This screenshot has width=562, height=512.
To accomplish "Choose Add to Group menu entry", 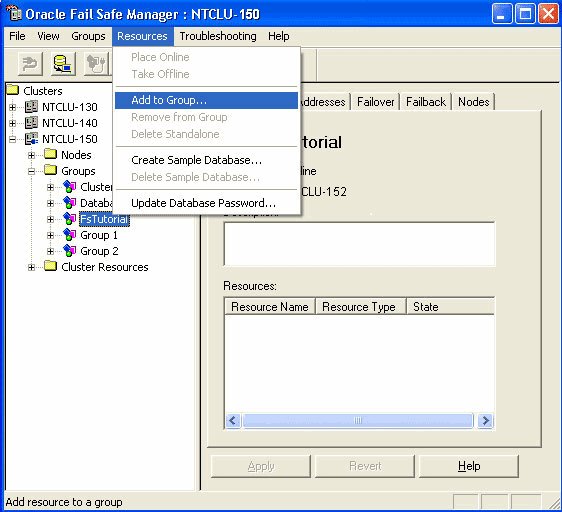I will tap(206, 100).
